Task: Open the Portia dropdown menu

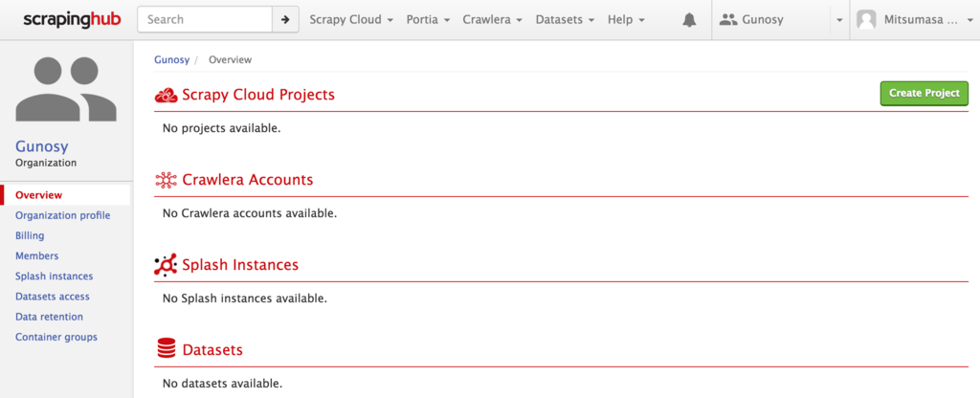Action: 428,20
